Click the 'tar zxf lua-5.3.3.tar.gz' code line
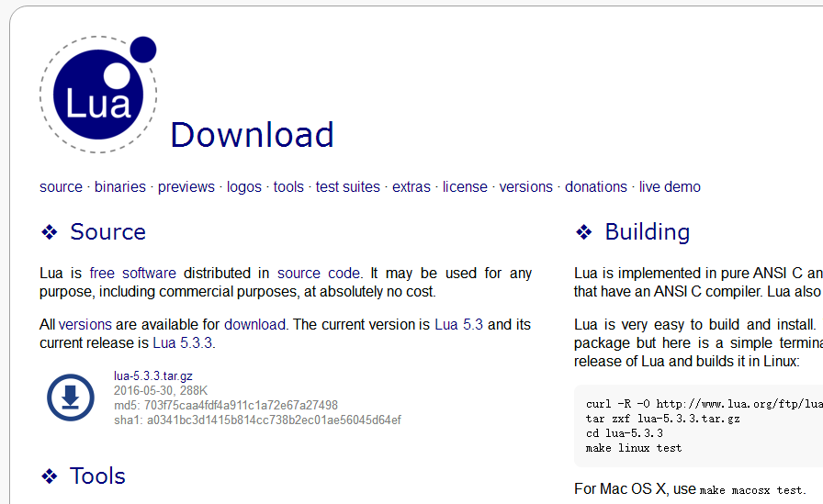This screenshot has height=504, width=823. pyautogui.click(x=663, y=419)
